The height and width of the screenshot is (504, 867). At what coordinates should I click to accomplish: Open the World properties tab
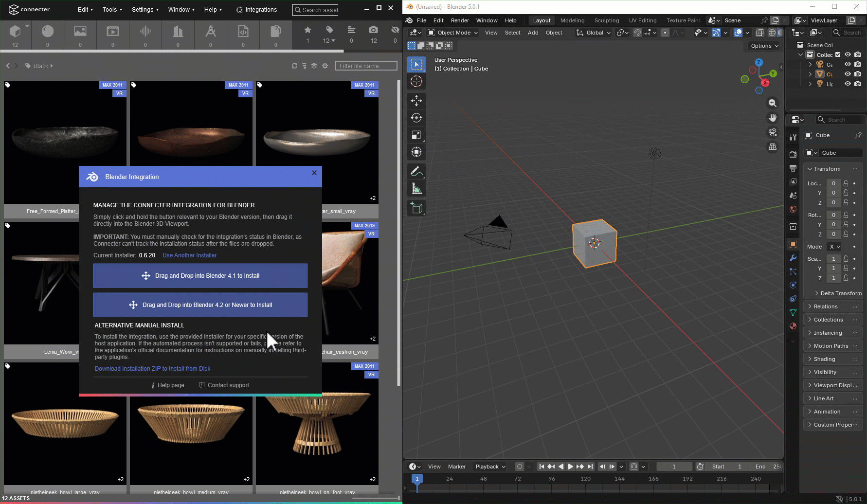(793, 209)
